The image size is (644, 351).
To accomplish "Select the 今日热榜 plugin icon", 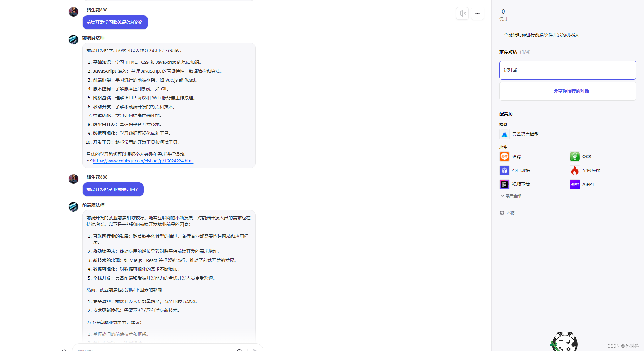I will point(504,170).
